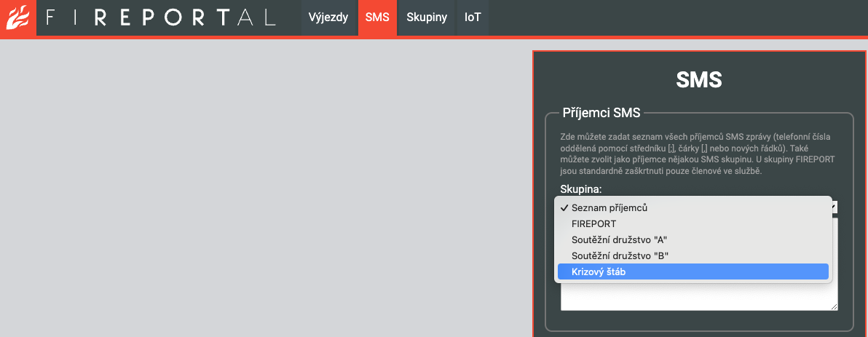
Task: Click the FIREPORTAL flame logo icon
Action: pos(17,17)
